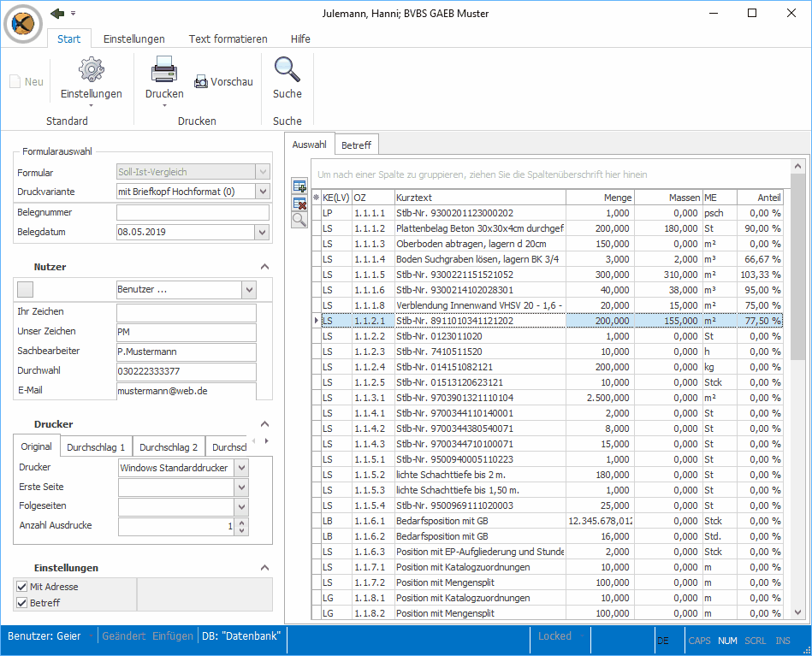Sort table by the Kurztext column header

point(480,198)
